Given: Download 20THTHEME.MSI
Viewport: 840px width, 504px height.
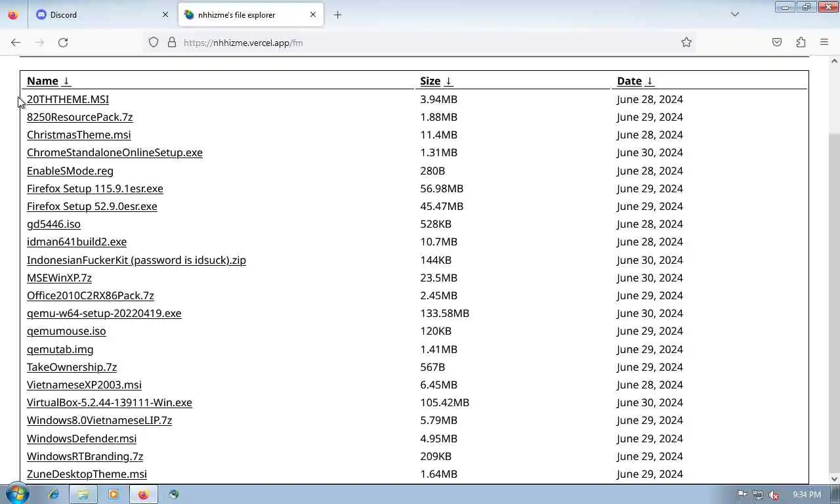Looking at the screenshot, I should point(68,99).
